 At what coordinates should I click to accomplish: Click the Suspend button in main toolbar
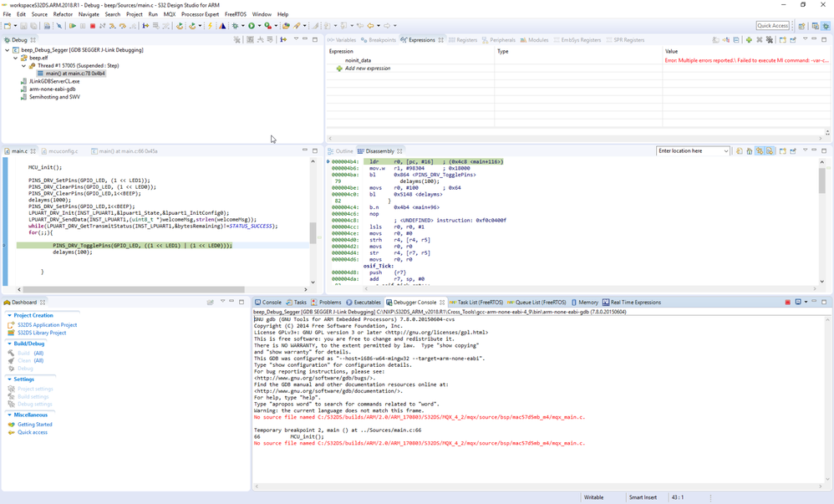pos(83,26)
